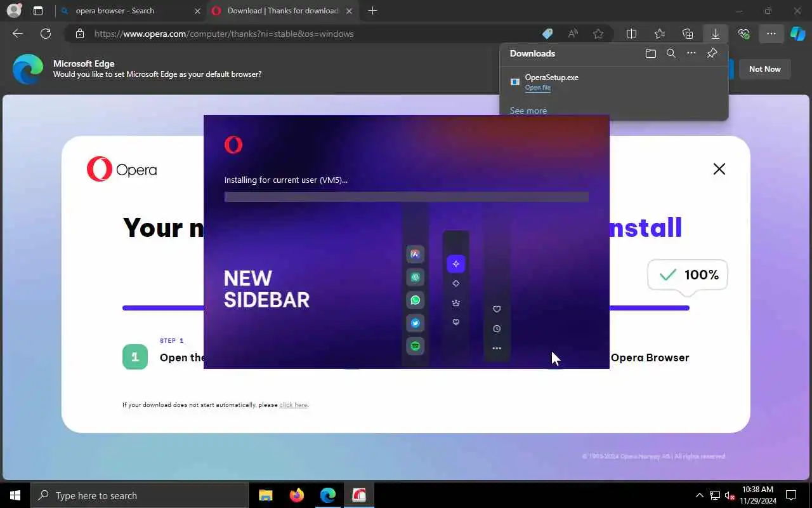
Task: Click See more in Downloads panel
Action: pos(528,110)
